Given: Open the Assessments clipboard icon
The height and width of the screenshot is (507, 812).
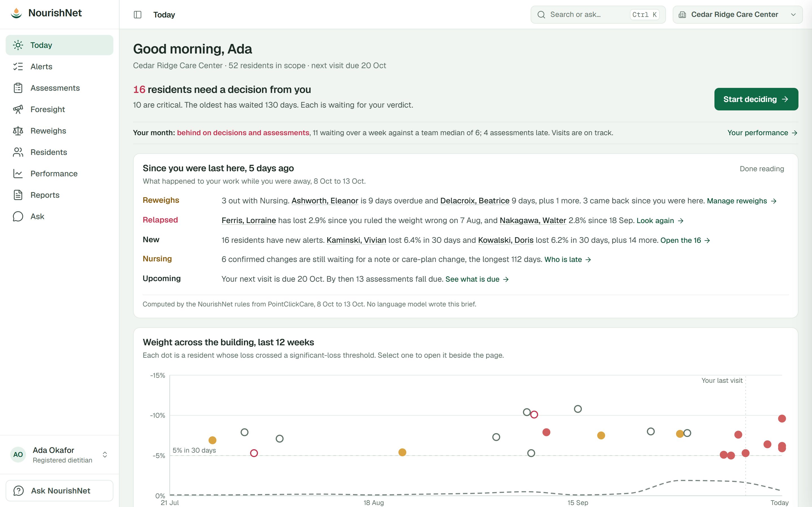Looking at the screenshot, I should point(18,88).
